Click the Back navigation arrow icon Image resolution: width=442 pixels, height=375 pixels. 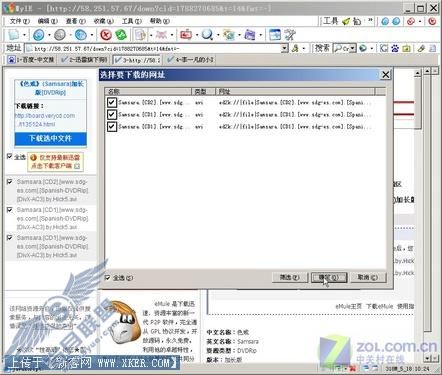click(x=39, y=34)
